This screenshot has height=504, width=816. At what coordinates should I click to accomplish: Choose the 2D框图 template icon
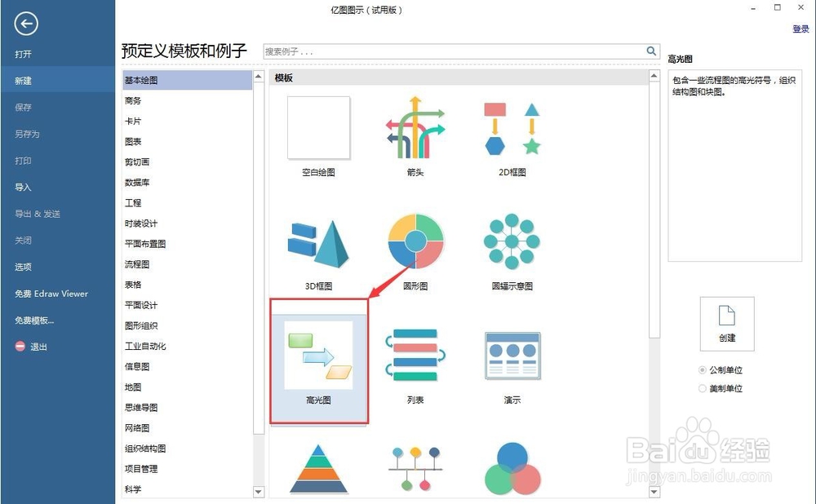512,128
